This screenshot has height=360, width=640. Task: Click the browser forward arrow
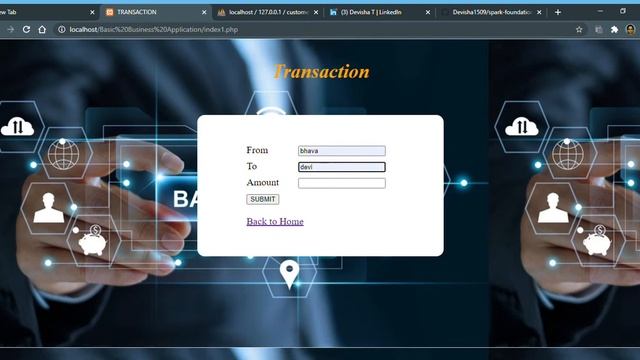pyautogui.click(x=11, y=29)
